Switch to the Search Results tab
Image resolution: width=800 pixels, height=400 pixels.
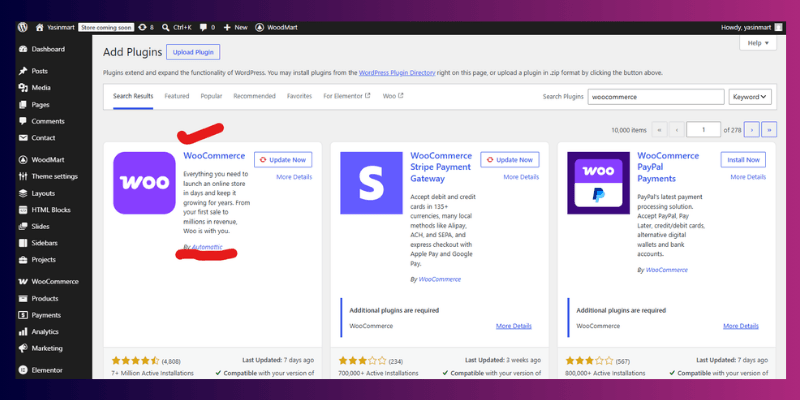coord(133,96)
